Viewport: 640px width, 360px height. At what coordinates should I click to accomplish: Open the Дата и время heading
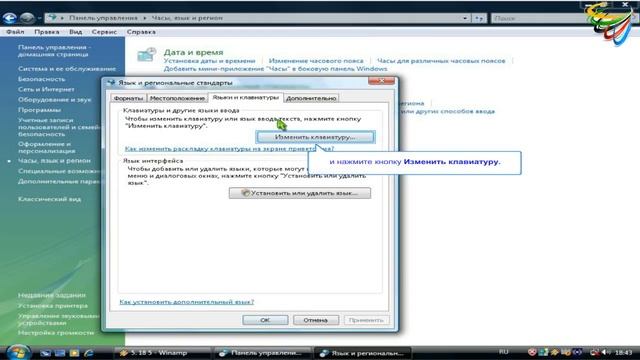coord(193,52)
